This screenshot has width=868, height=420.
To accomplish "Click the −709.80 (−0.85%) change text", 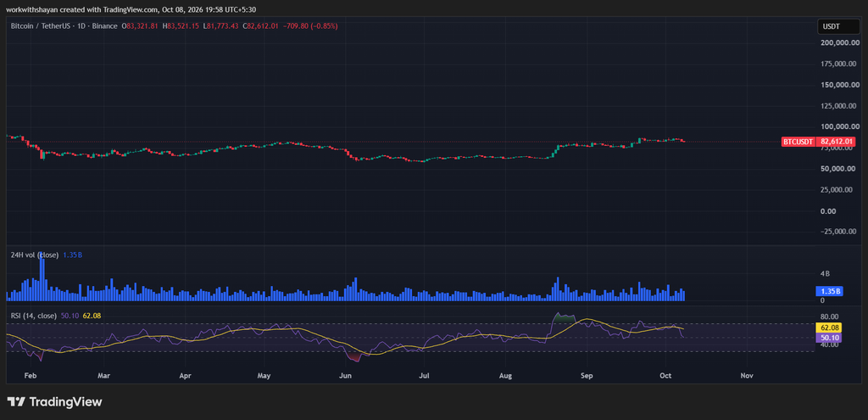I will 309,26.
